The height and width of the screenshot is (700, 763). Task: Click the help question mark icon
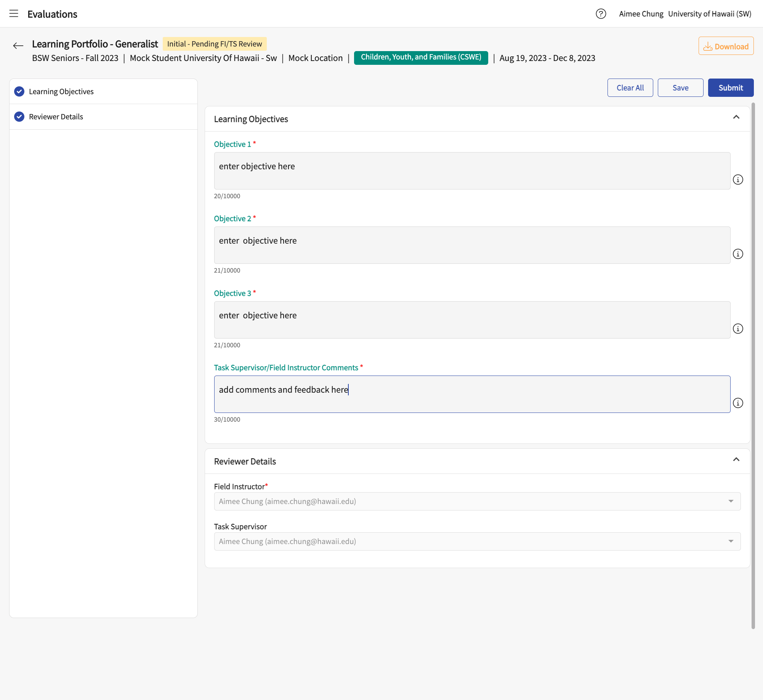(x=601, y=14)
